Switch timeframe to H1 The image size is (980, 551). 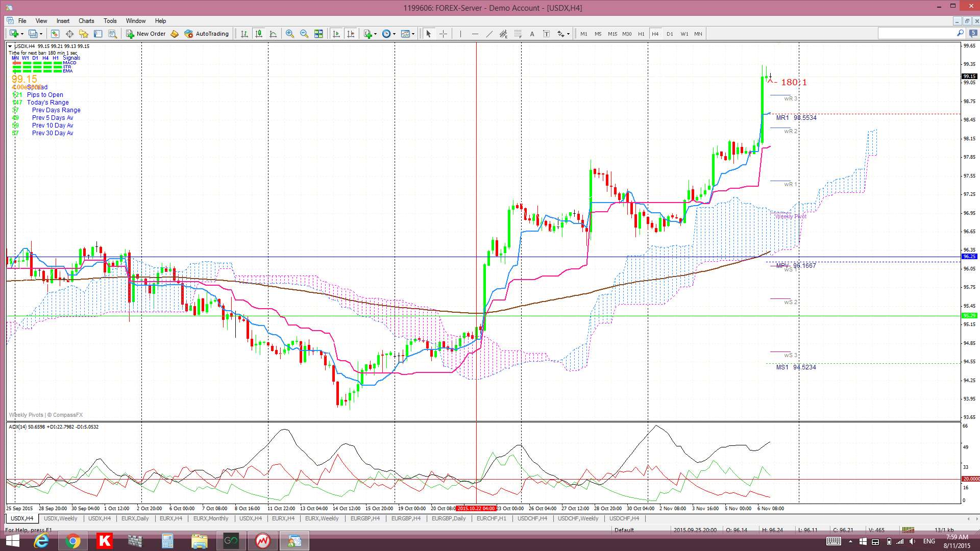[641, 34]
